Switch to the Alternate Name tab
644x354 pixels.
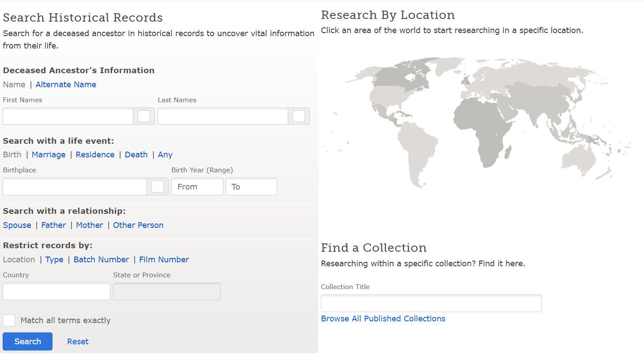tap(66, 84)
